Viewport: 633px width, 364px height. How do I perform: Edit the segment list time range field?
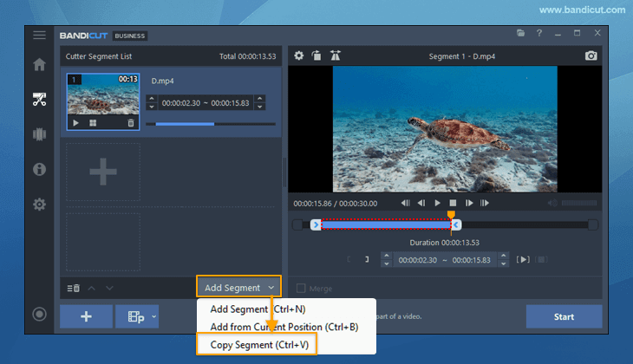(x=206, y=103)
